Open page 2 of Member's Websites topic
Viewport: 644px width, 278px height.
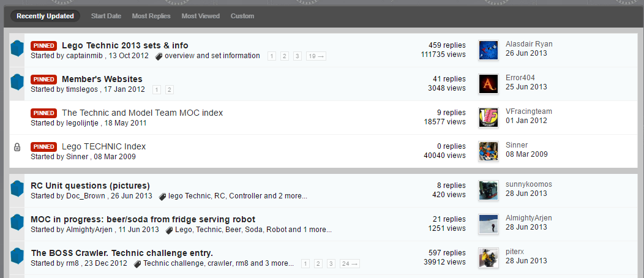(170, 90)
